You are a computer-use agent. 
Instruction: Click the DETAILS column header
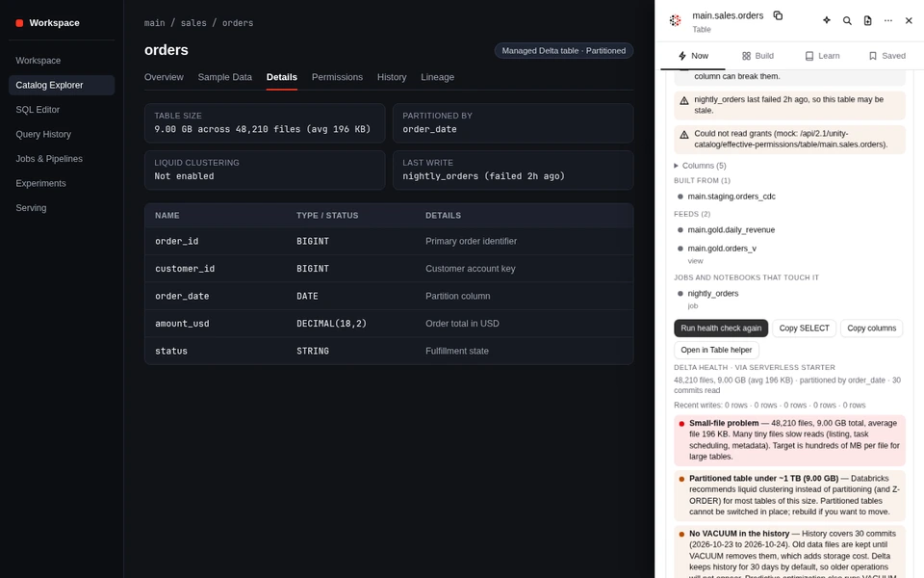(443, 215)
